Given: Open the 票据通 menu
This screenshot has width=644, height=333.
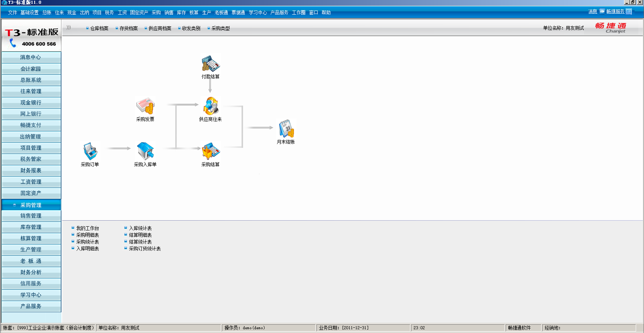Looking at the screenshot, I should (x=238, y=12).
